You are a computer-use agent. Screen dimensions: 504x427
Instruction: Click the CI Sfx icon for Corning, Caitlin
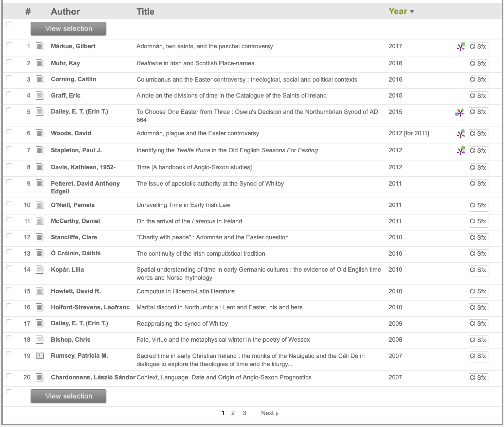tap(478, 80)
